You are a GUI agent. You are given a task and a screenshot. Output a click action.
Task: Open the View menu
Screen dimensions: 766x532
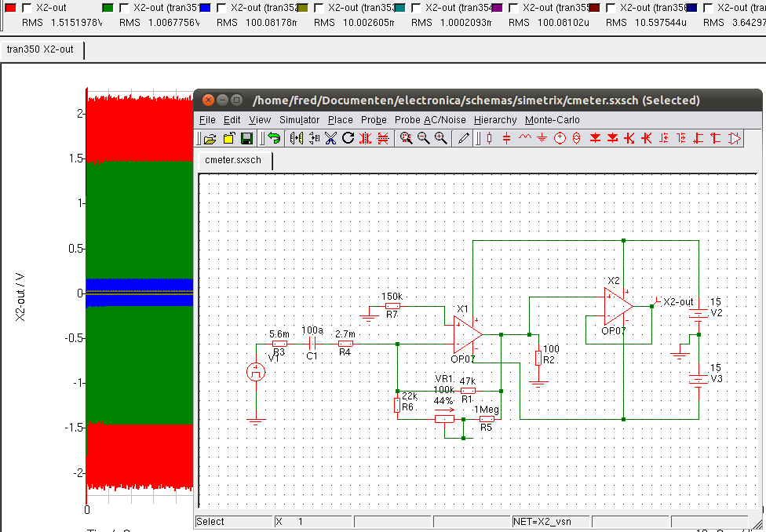pos(260,120)
